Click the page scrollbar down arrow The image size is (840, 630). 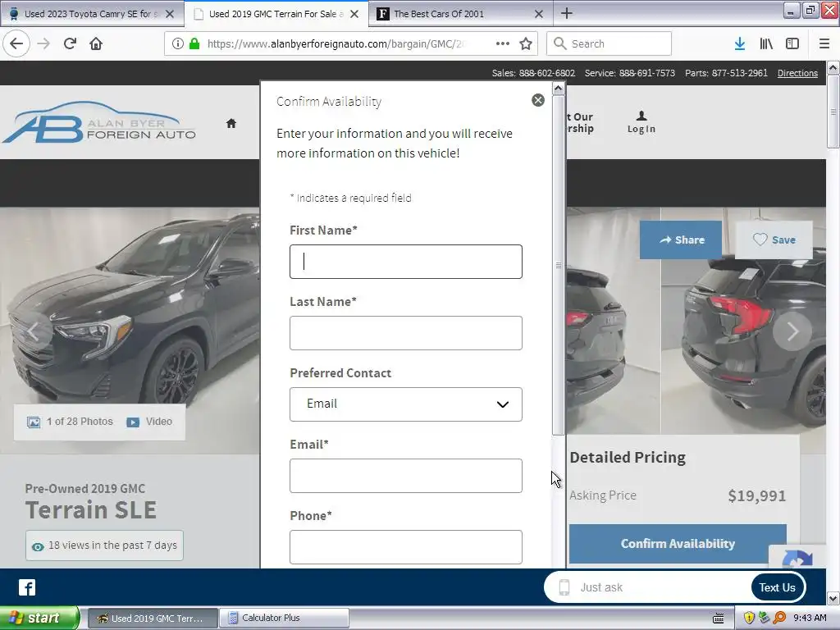tap(833, 598)
